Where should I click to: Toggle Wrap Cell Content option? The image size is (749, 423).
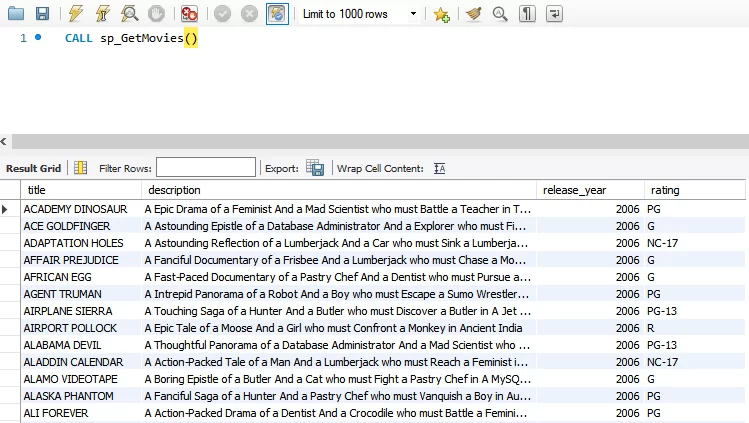coord(439,168)
